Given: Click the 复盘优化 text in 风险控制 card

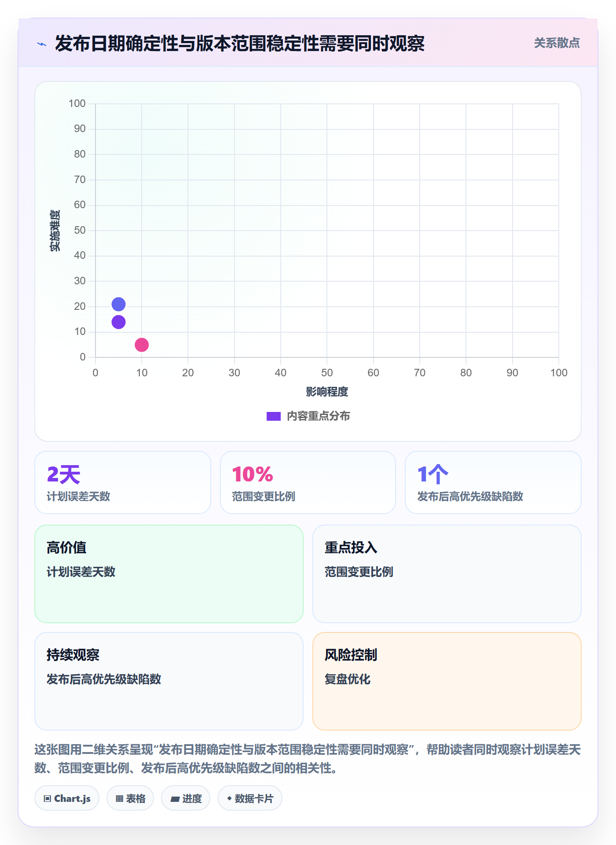Looking at the screenshot, I should 348,679.
